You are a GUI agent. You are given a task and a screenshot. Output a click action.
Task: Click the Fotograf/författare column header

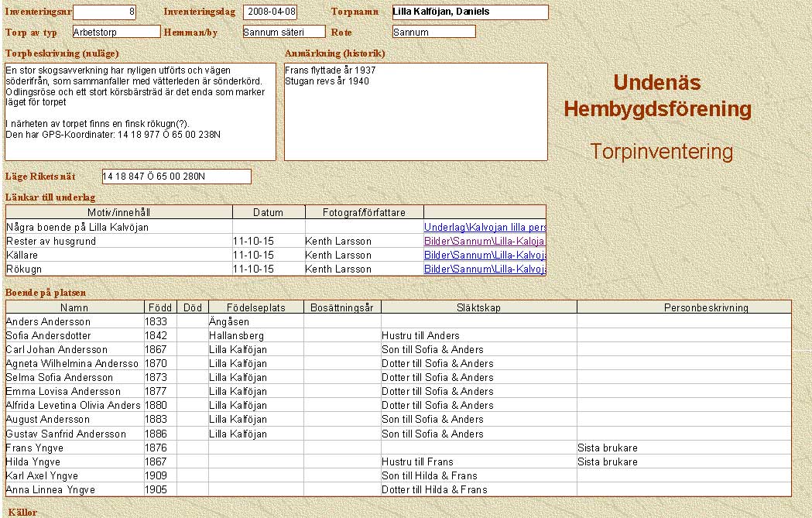tap(364, 212)
